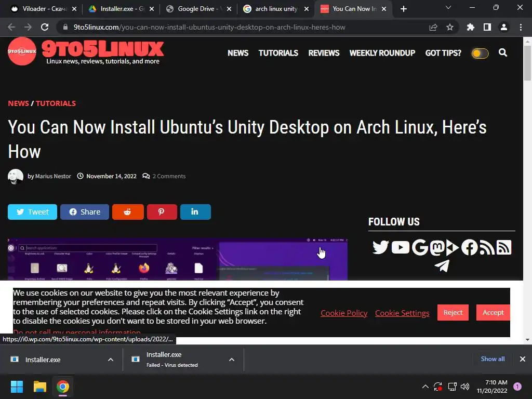Click the browser back arrow

click(11, 27)
